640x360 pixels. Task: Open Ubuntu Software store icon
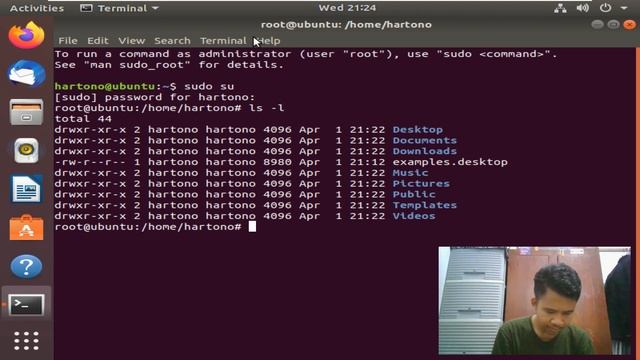[x=27, y=228]
